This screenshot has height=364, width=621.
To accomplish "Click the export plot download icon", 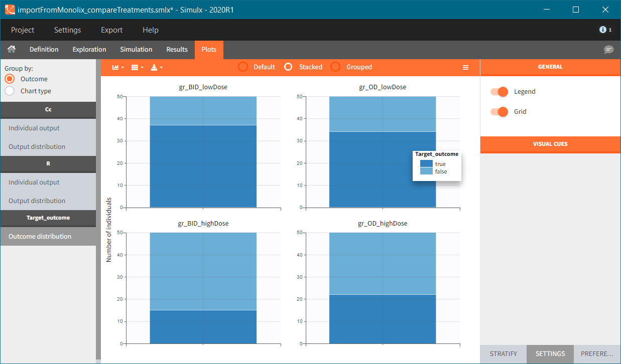I will tap(154, 67).
